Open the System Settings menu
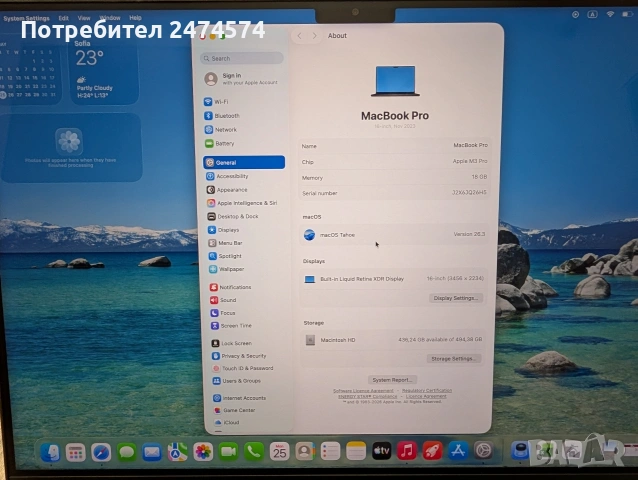Screen dimensions: 638x480 coord(26,18)
